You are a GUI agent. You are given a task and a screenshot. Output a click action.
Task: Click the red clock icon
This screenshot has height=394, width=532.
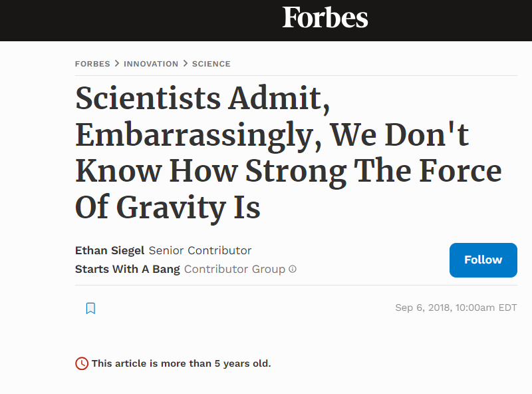point(82,363)
